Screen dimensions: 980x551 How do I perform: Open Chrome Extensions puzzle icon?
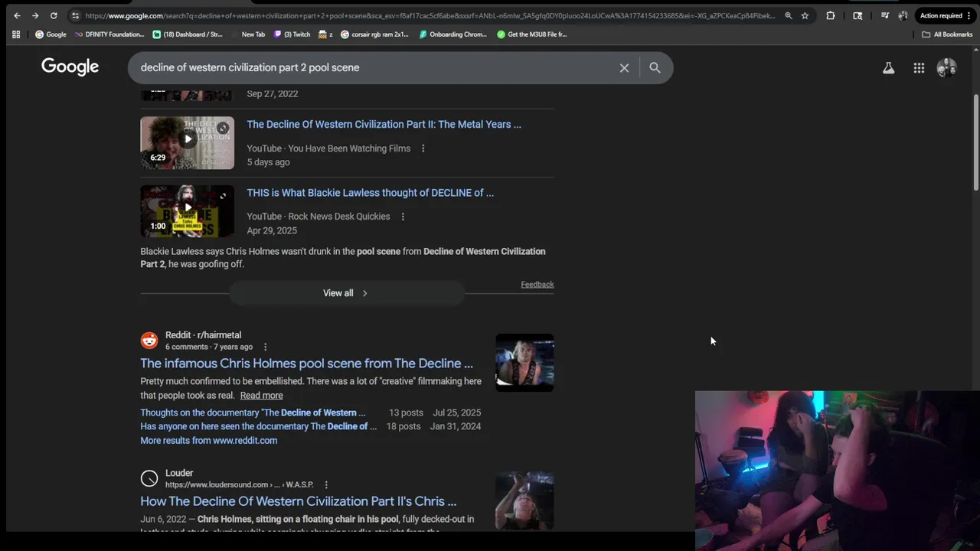[x=830, y=15]
